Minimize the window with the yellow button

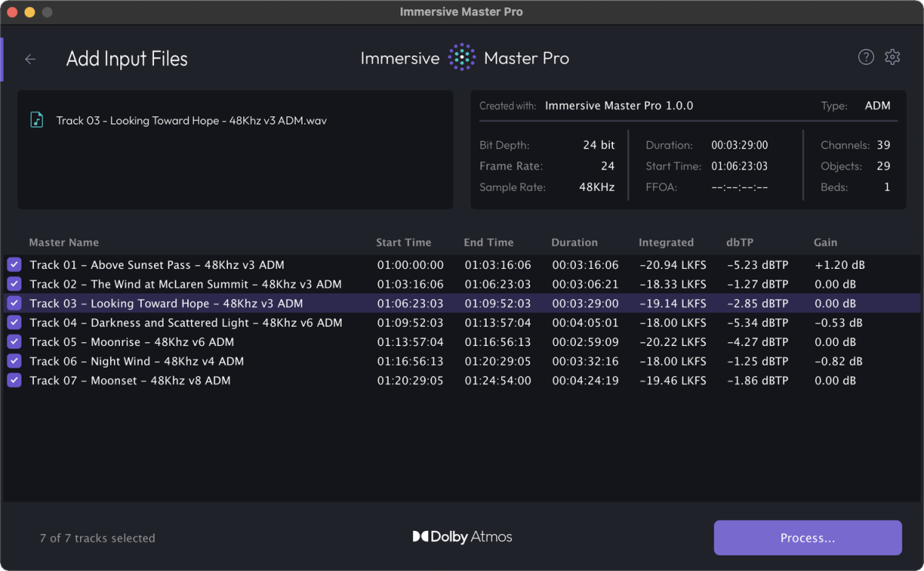coord(30,12)
